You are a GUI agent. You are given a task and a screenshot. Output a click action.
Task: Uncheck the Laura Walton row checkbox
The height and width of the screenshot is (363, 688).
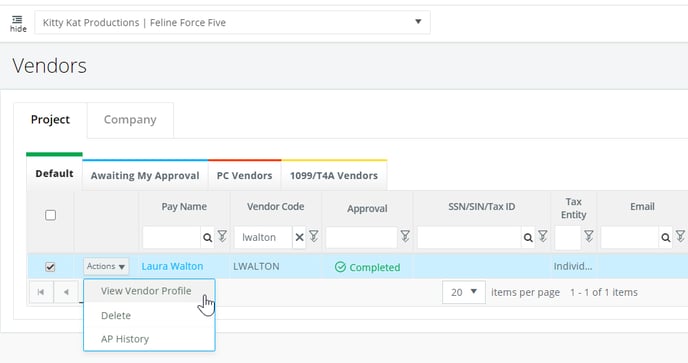50,266
